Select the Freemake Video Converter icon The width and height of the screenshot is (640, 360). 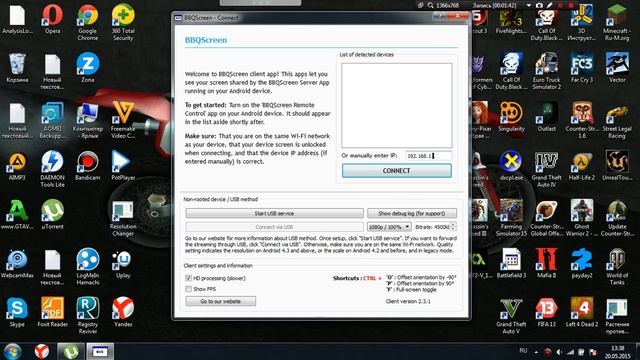click(x=123, y=120)
